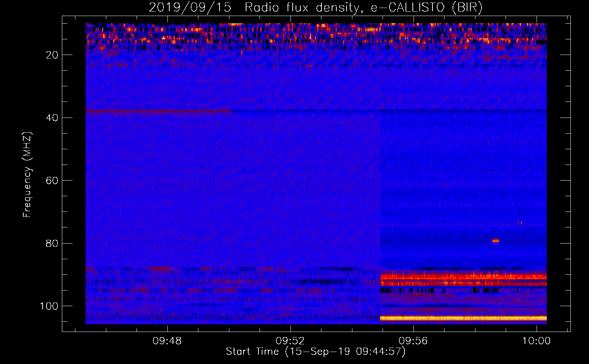This screenshot has height=364, width=589.
Task: Click the 'Frequency (MHZ)' axis label
Action: (27, 174)
